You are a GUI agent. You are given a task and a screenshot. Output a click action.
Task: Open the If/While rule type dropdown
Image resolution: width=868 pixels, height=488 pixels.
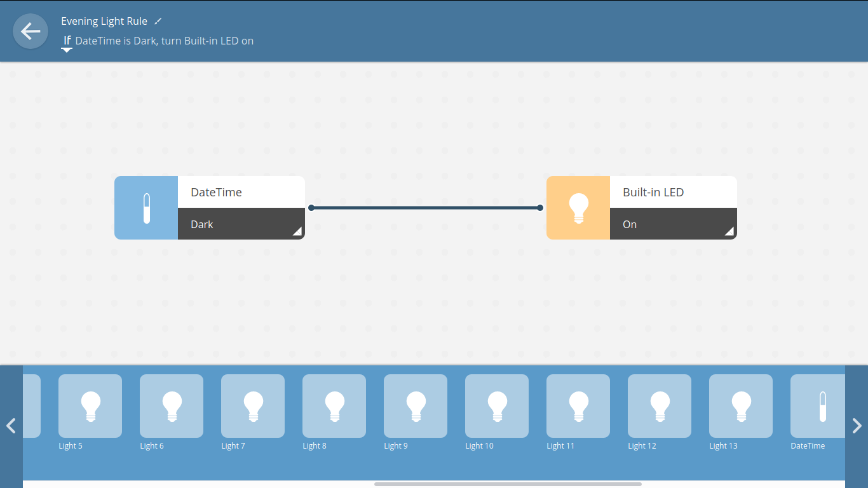[x=67, y=43]
